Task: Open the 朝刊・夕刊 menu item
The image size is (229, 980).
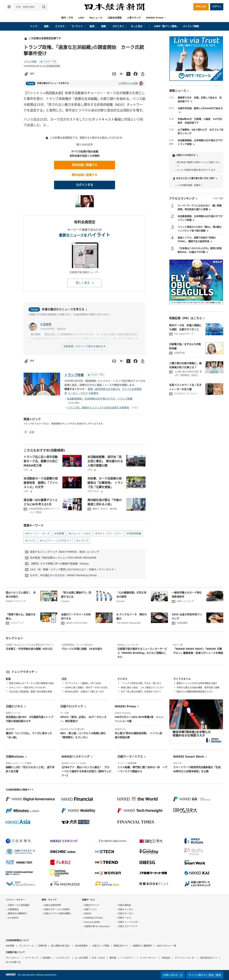Action: tap(67, 17)
